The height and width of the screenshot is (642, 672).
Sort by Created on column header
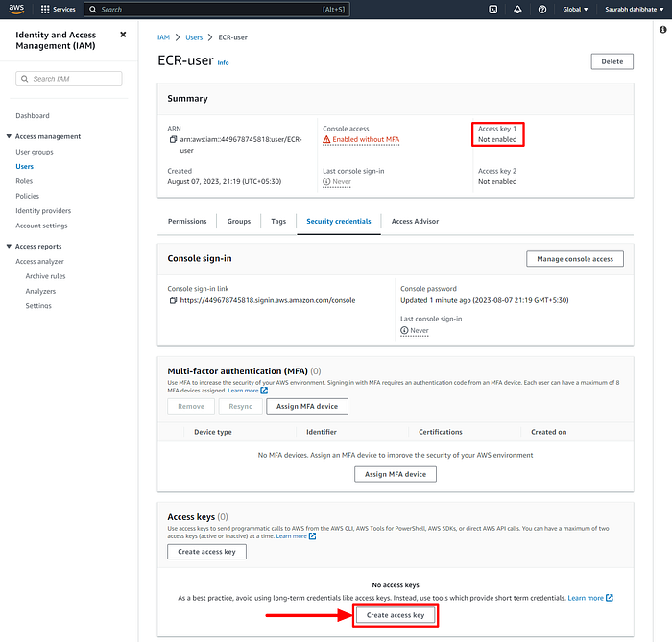point(548,432)
